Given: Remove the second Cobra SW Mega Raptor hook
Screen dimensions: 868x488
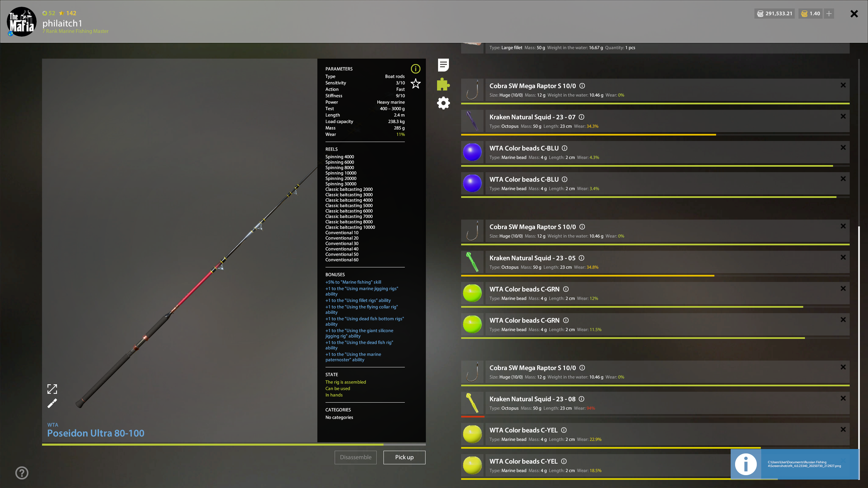Looking at the screenshot, I should (843, 226).
